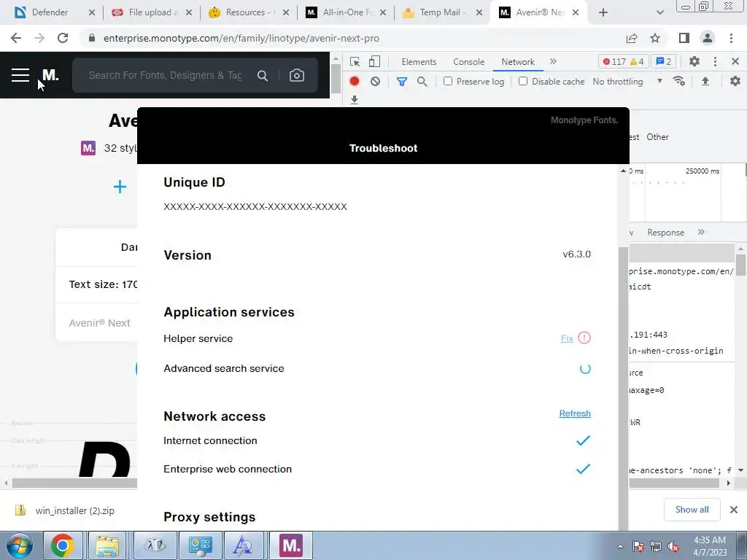Toggle the network filter funnel icon
Screen dimensions: 747x560
pyautogui.click(x=402, y=82)
